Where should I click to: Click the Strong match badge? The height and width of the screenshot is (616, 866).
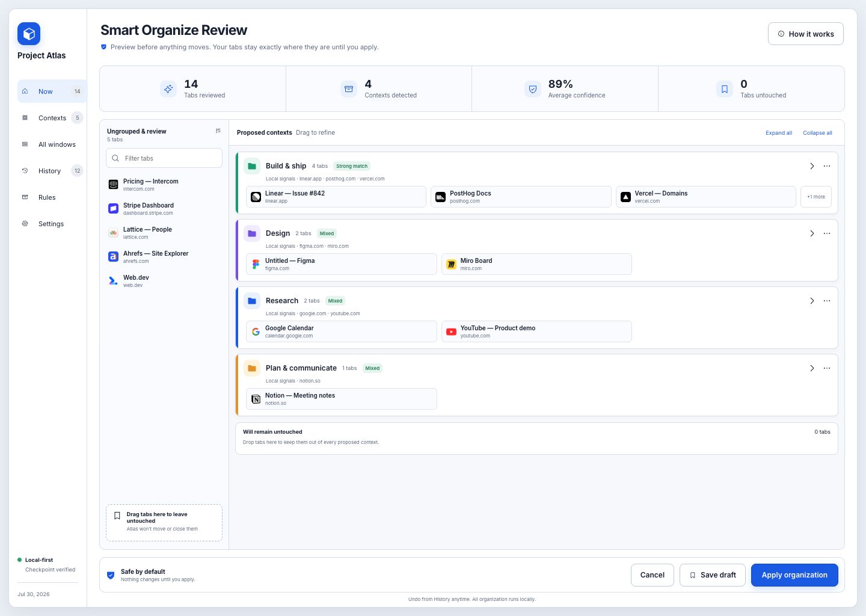pos(352,166)
